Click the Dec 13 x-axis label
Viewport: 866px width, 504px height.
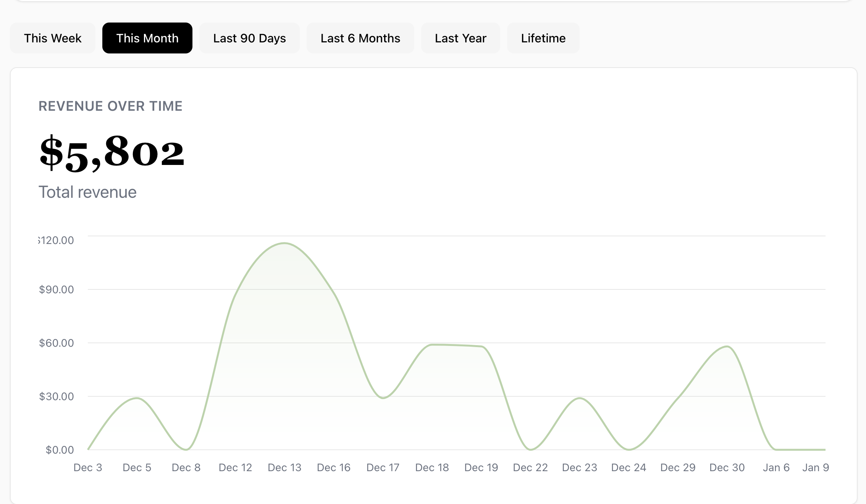click(284, 467)
